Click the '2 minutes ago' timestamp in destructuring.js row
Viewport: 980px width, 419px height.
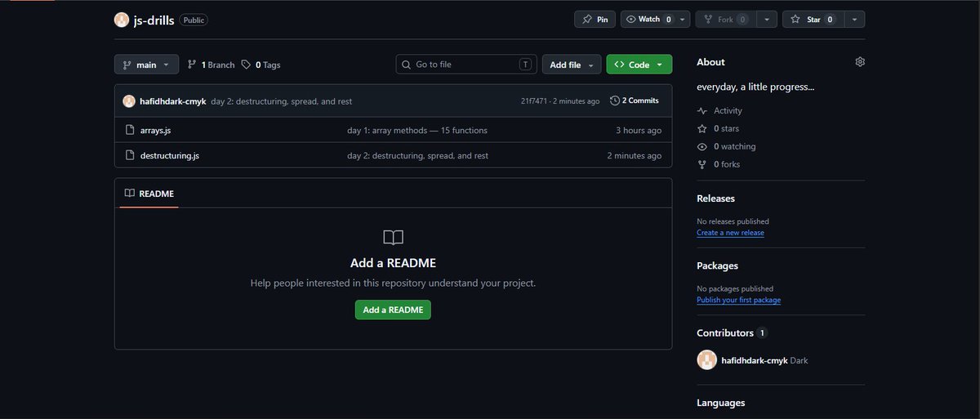pos(635,155)
